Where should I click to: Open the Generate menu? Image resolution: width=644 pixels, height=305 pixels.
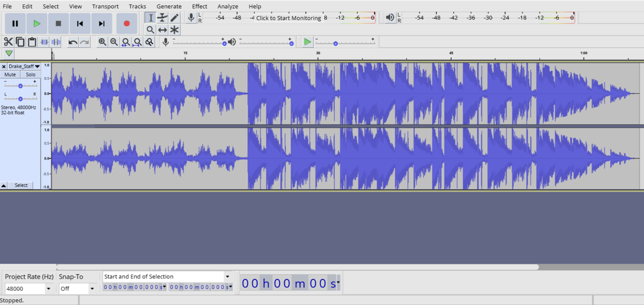pos(169,6)
